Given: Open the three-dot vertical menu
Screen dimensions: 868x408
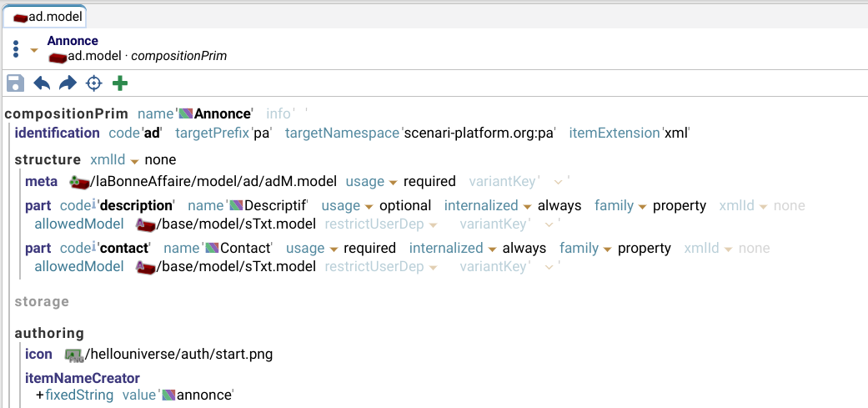Looking at the screenshot, I should (x=16, y=49).
